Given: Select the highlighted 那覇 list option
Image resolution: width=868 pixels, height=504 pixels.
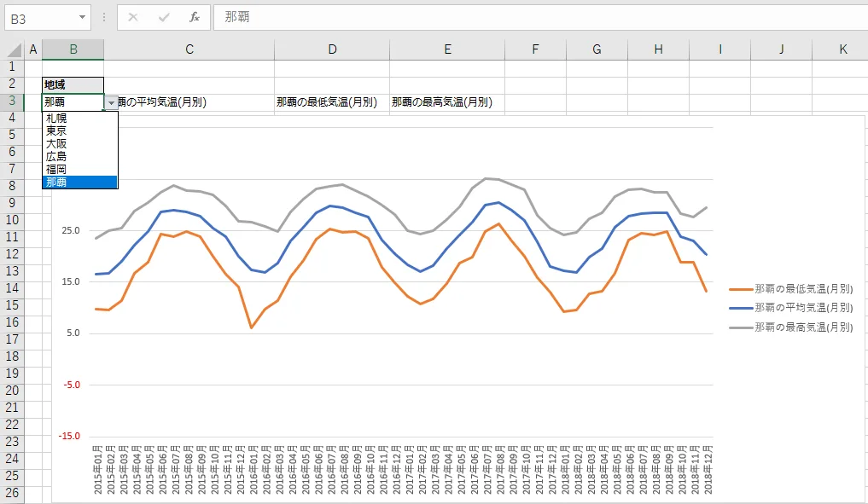Looking at the screenshot, I should click(x=56, y=182).
